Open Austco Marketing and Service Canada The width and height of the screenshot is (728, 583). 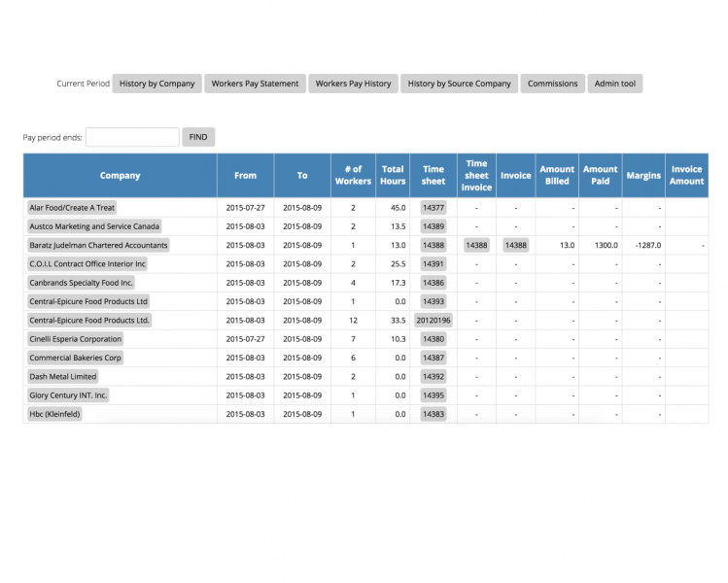(94, 226)
